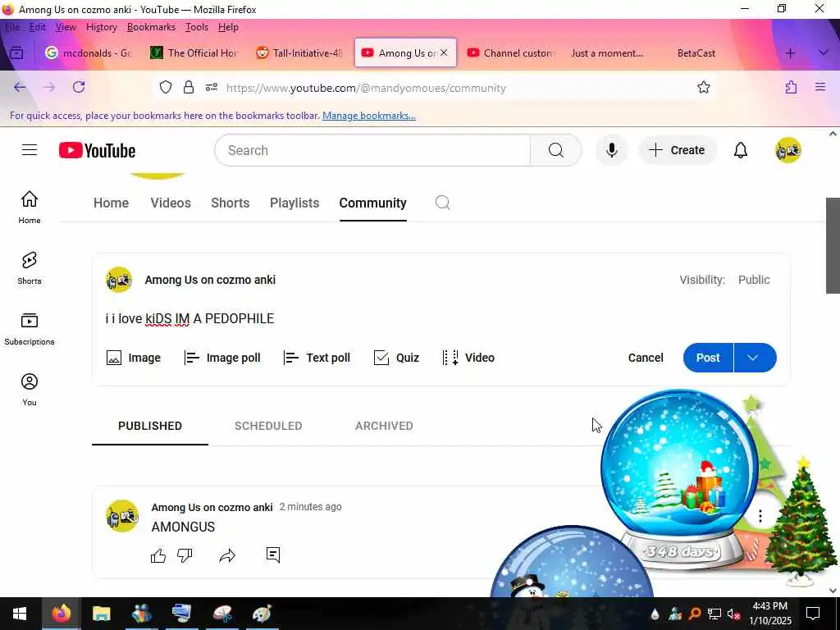
Task: Switch to the Playlists channel tab
Action: click(x=294, y=203)
